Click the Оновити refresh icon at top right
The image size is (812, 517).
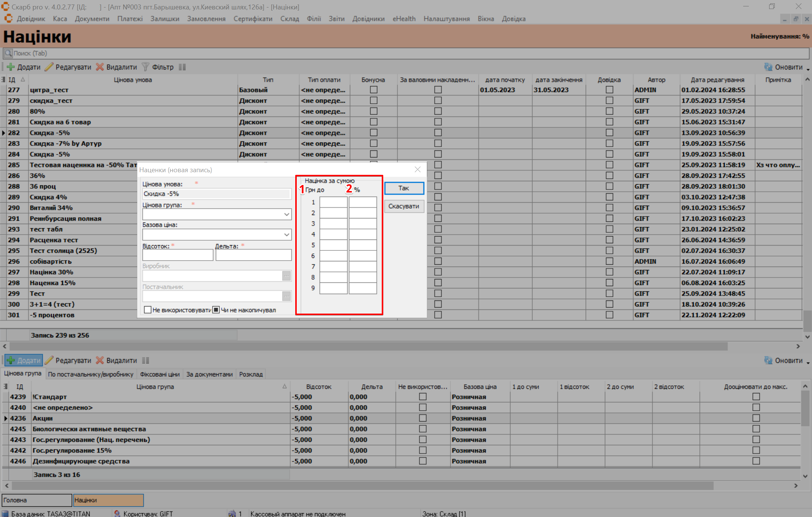768,67
